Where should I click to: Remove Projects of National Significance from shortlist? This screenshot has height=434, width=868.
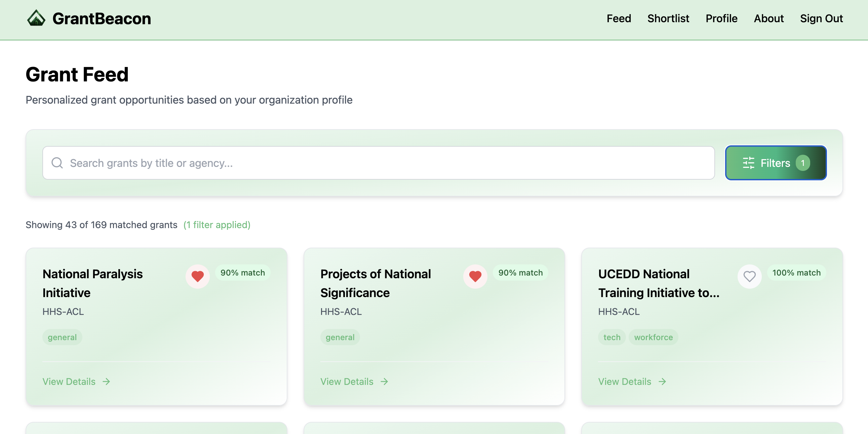pyautogui.click(x=475, y=276)
